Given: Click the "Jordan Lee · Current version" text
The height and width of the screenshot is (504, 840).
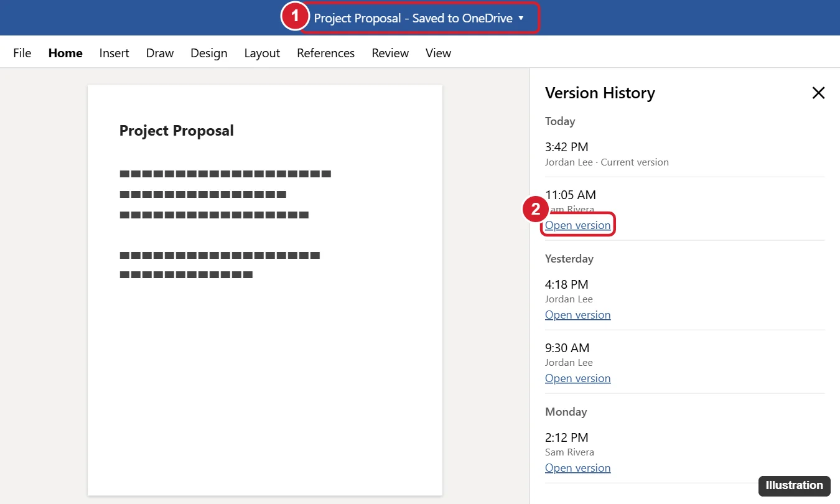Looking at the screenshot, I should pos(607,162).
